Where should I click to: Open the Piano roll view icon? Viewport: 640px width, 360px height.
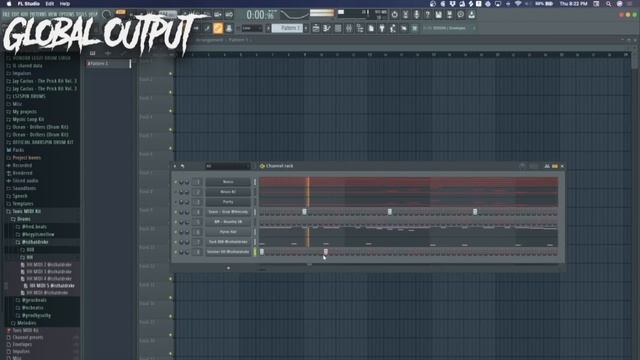point(327,28)
